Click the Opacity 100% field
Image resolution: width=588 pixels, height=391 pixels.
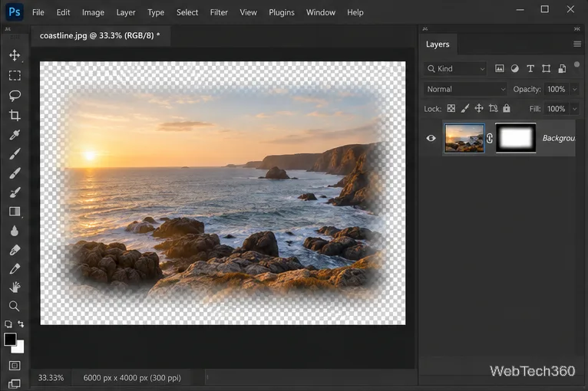557,89
